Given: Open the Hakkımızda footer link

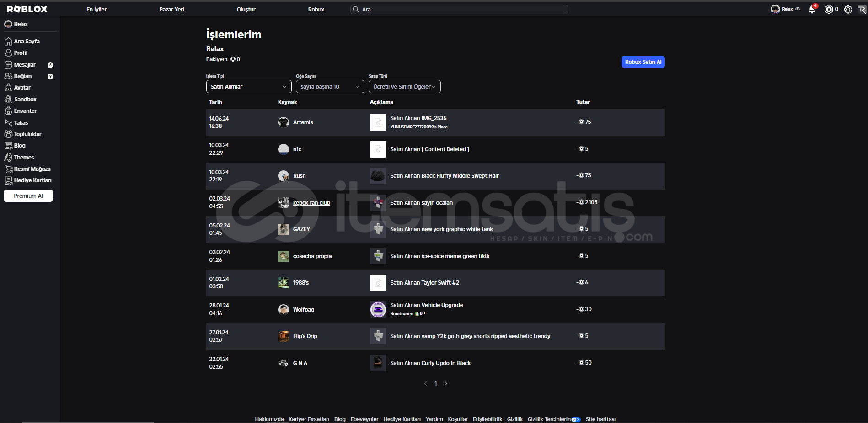Looking at the screenshot, I should (269, 419).
